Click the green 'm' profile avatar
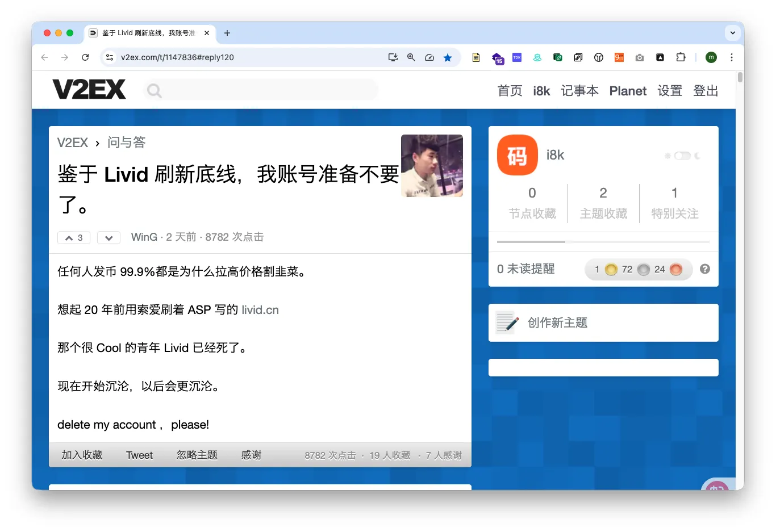Screen dimensions: 776x532 711,57
